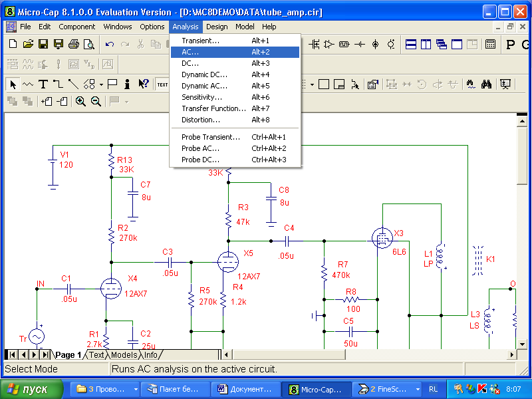Switch to the Models tab
532x399 pixels.
124,354
